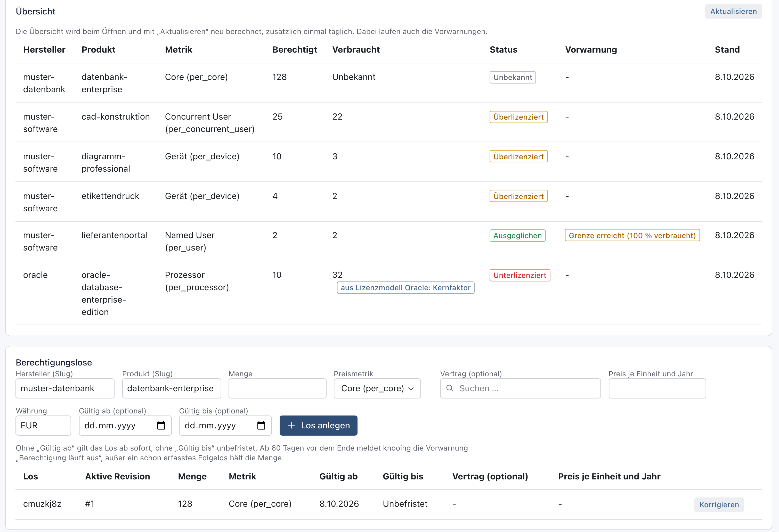Viewport: 779px width, 532px height.
Task: Click the Status column header
Action: (x=504, y=49)
